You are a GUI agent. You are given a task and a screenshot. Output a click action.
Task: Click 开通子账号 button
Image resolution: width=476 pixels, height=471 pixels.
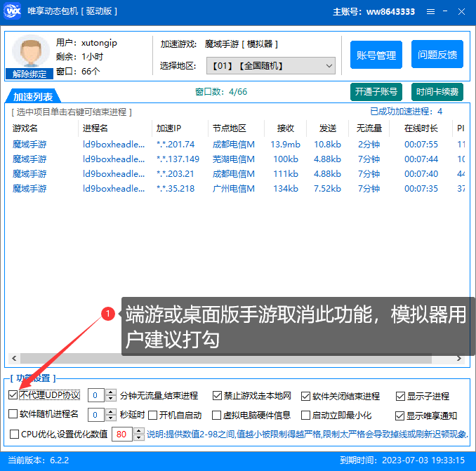click(x=376, y=92)
